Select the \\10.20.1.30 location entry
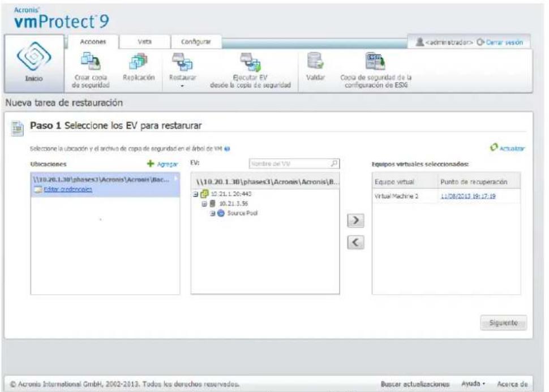This screenshot has width=549, height=392. click(105, 184)
